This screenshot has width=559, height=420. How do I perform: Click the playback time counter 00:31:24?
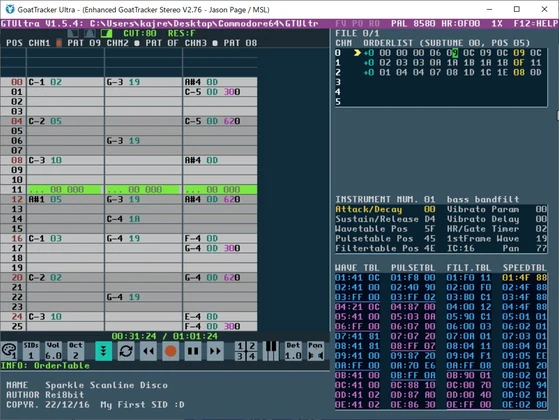click(134, 336)
